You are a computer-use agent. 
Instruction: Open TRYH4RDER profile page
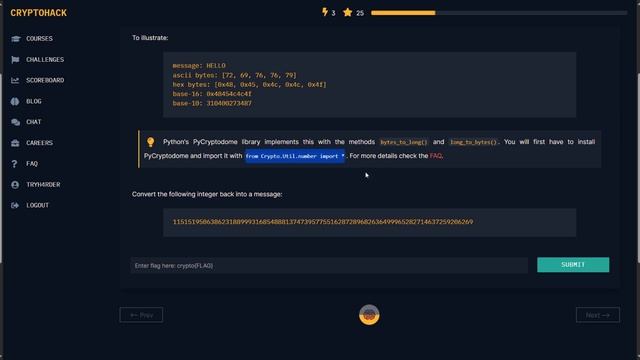[43, 184]
